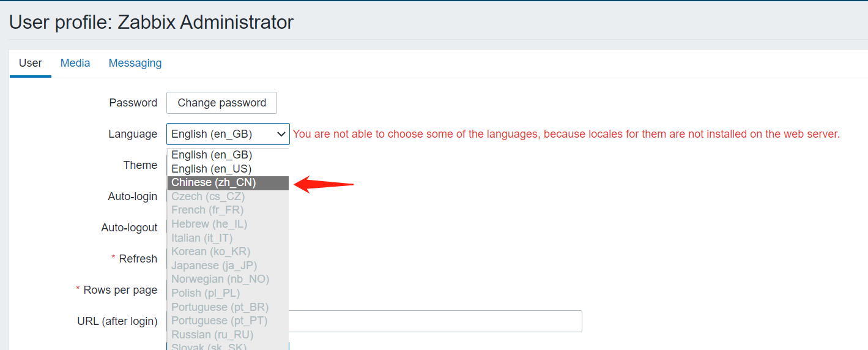Open the Language dropdown arrow
Viewport: 868px width, 350px height.
281,134
